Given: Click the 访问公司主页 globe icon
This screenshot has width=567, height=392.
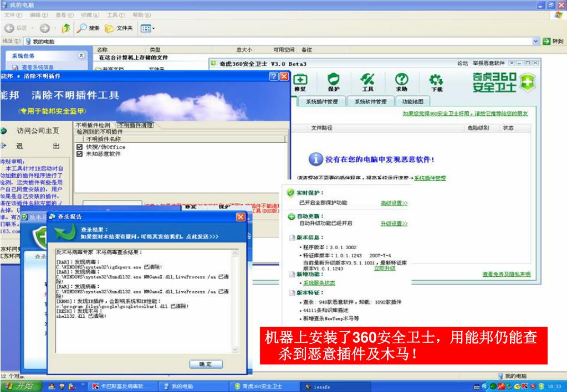Looking at the screenshot, I should (4, 131).
